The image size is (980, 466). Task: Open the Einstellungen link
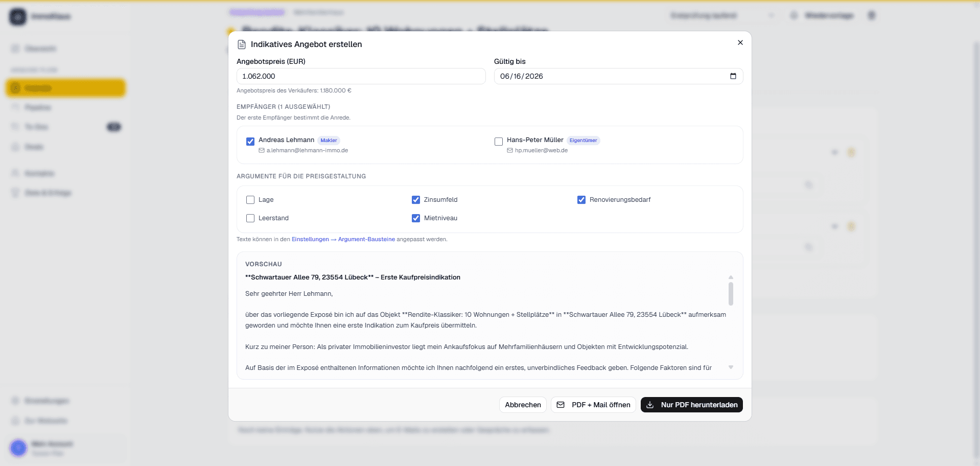[310, 239]
